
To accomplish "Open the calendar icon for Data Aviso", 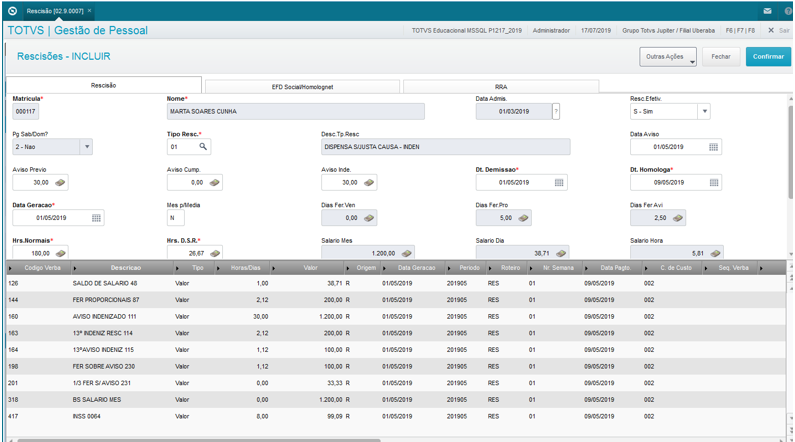I will pyautogui.click(x=713, y=147).
